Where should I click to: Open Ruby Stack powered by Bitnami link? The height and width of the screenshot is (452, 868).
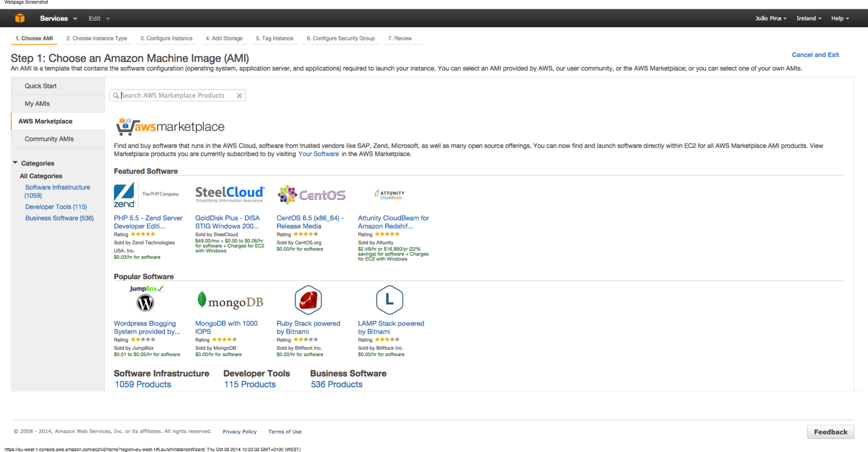pyautogui.click(x=308, y=327)
